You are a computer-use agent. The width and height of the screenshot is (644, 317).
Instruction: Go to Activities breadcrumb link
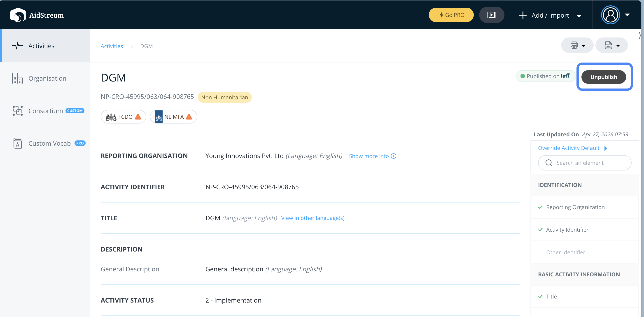(112, 46)
